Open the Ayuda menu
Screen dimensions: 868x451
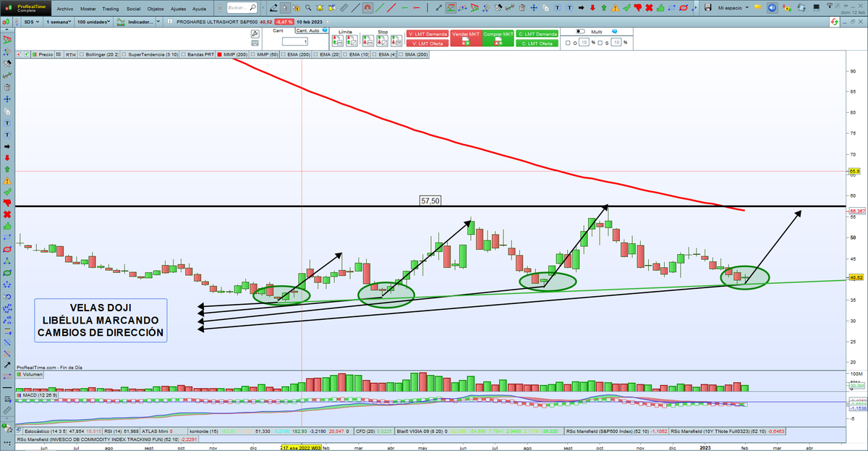coord(200,9)
